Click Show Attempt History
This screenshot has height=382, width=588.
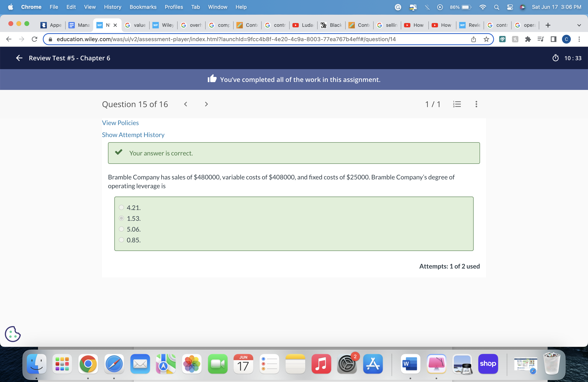point(133,135)
